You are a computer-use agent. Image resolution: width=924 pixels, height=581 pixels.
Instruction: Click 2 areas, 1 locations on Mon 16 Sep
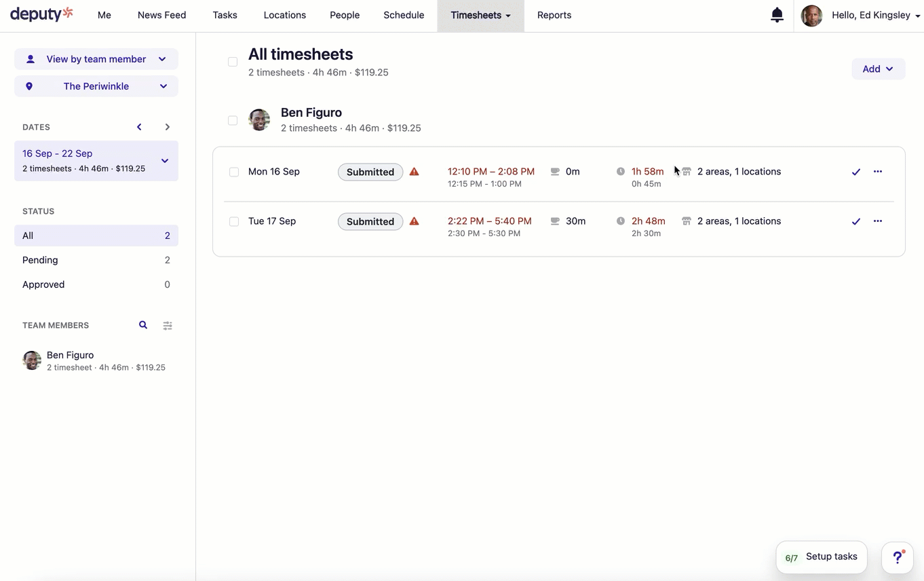point(739,172)
